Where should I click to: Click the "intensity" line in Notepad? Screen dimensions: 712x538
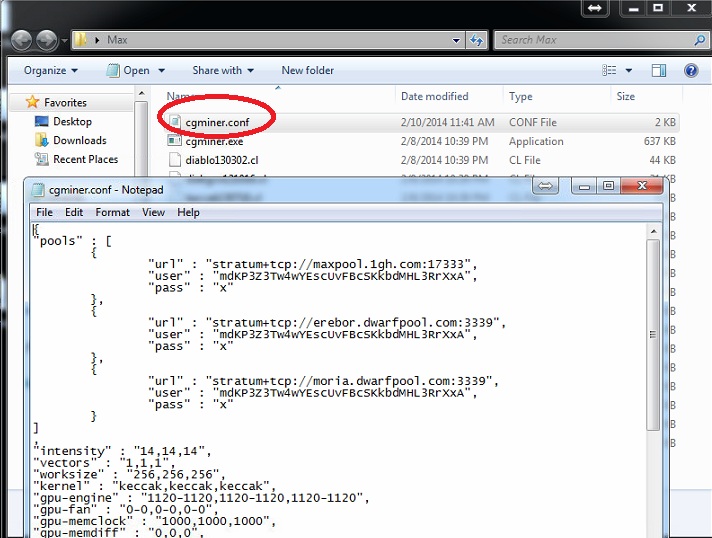point(123,451)
